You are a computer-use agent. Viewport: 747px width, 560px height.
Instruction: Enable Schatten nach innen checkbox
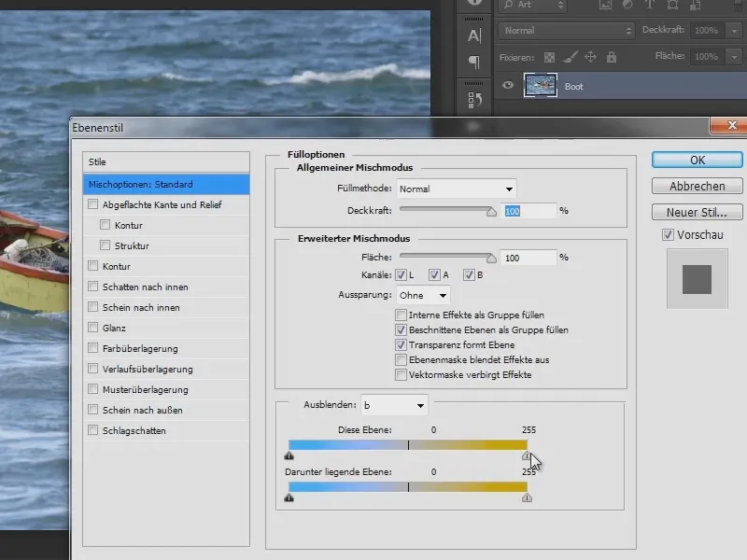(x=92, y=287)
